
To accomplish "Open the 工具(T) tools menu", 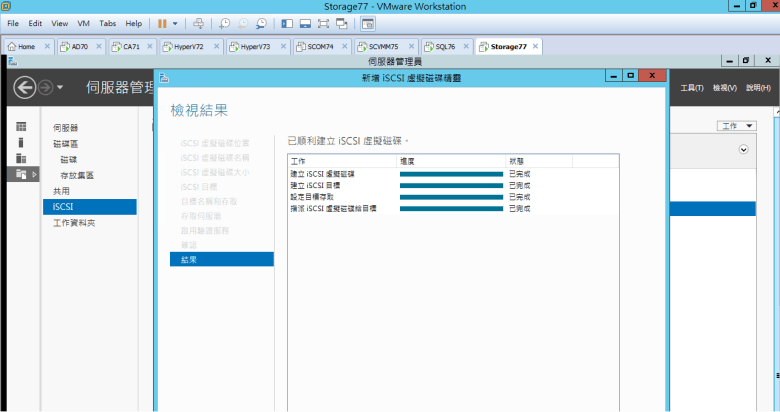I will (x=692, y=88).
